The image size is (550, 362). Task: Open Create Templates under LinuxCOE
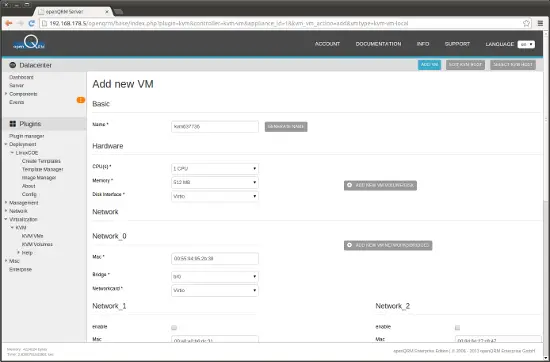pyautogui.click(x=41, y=161)
